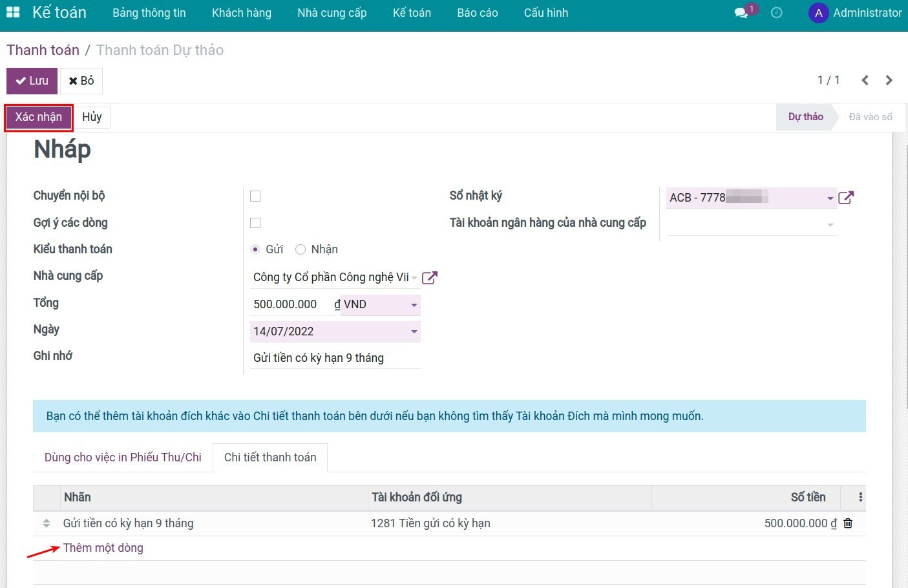Tick the Chuyển nội bộ checkbox
This screenshot has width=908, height=588.
point(255,196)
